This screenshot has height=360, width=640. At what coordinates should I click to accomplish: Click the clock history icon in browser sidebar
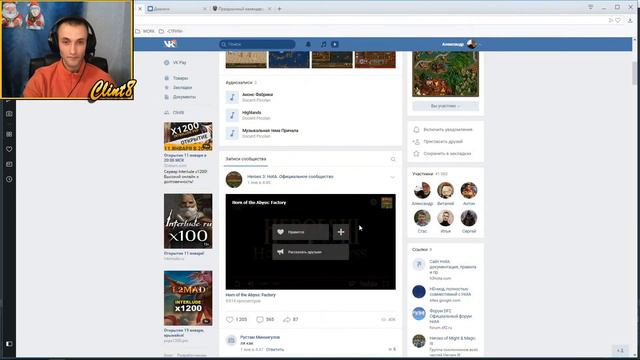9,179
